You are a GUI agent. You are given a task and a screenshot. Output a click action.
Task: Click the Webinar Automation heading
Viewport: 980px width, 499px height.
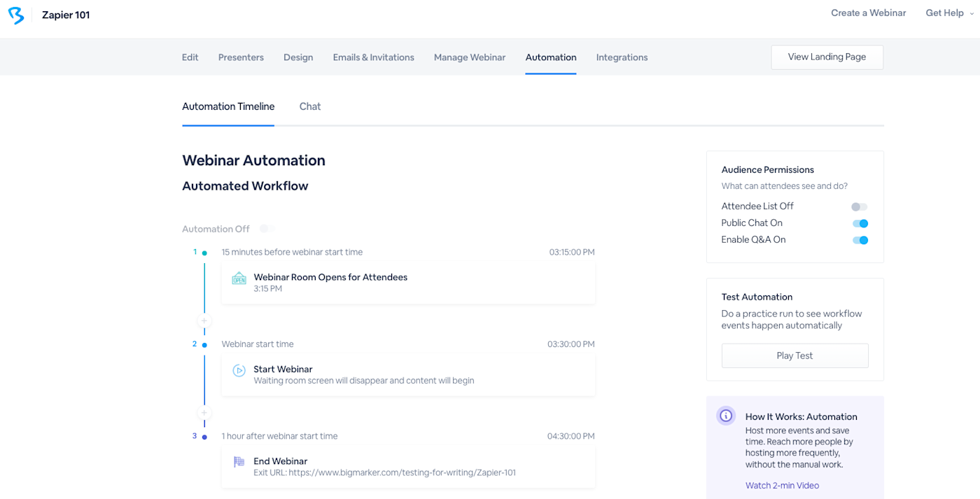253,160
